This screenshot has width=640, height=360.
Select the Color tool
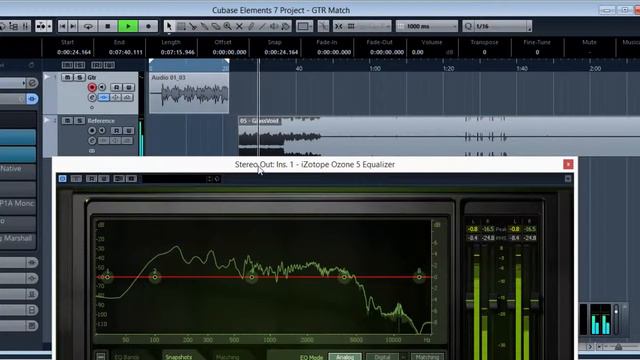coord(286,27)
